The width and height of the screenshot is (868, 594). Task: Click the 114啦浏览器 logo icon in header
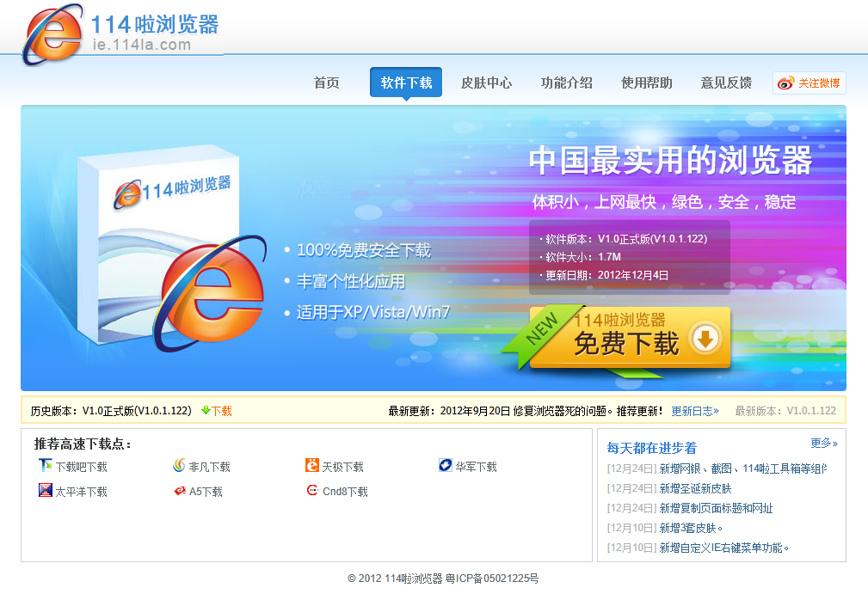pos(54,34)
